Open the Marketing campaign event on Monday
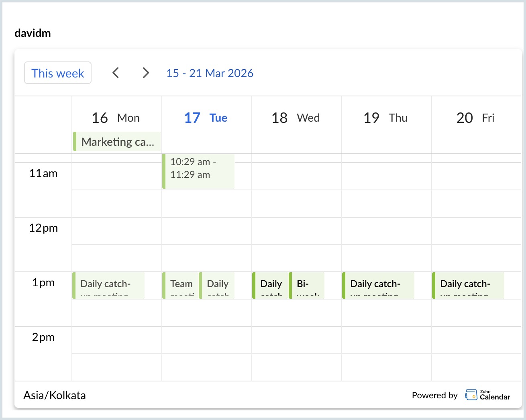526x420 pixels. [x=117, y=141]
